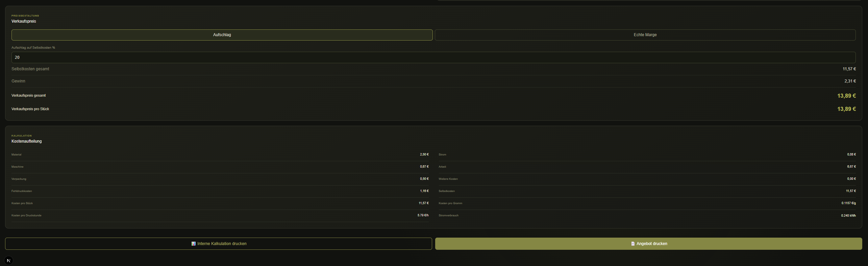This screenshot has width=868, height=266.
Task: Switch pricing mode to Echte Marge
Action: point(645,35)
